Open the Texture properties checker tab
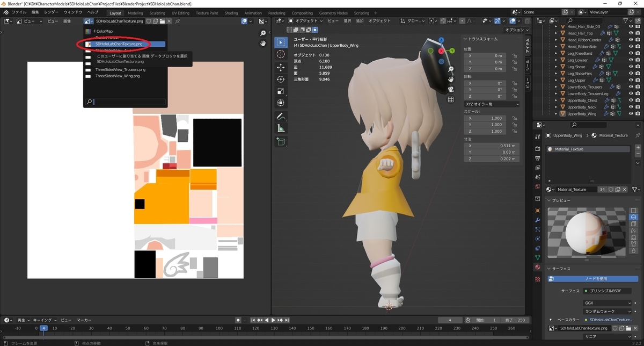 (538, 279)
